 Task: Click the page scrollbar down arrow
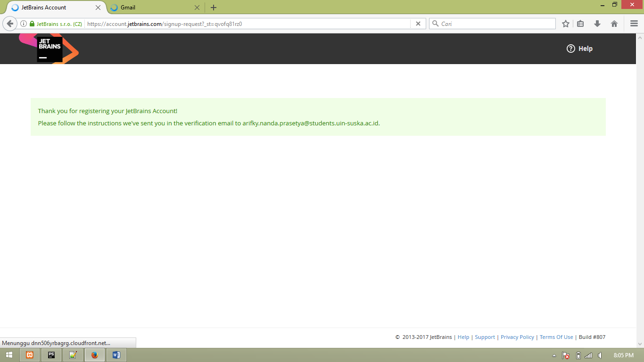(640, 344)
